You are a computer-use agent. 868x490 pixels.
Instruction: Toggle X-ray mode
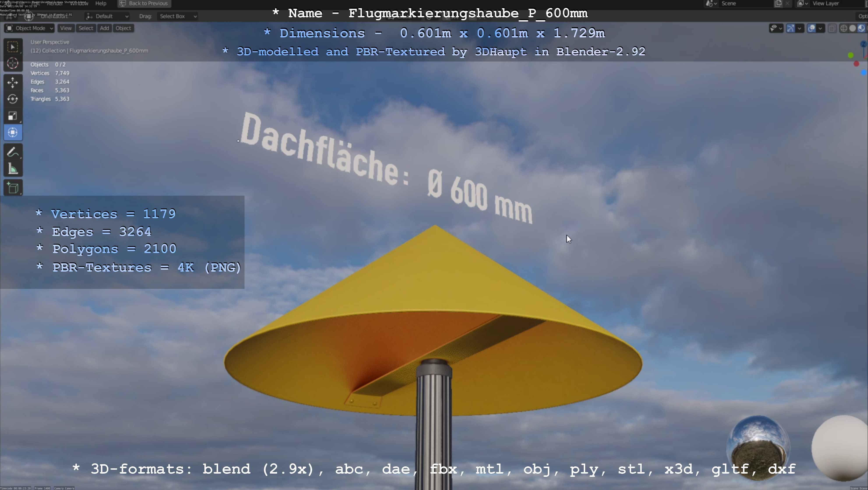click(832, 28)
